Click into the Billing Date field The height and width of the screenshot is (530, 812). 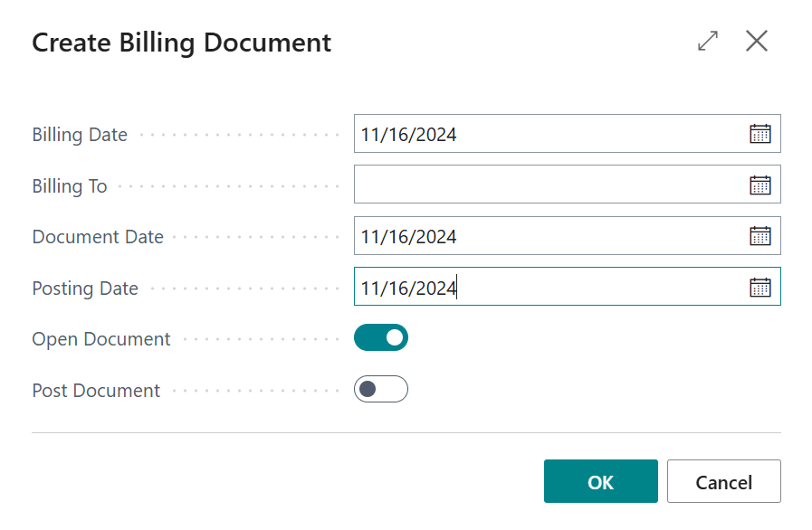(543, 134)
